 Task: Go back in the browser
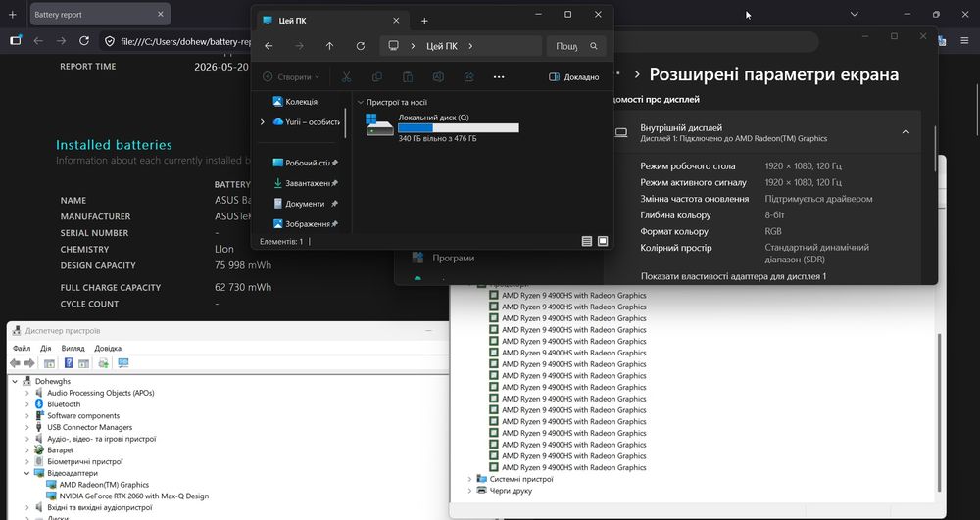coord(38,40)
